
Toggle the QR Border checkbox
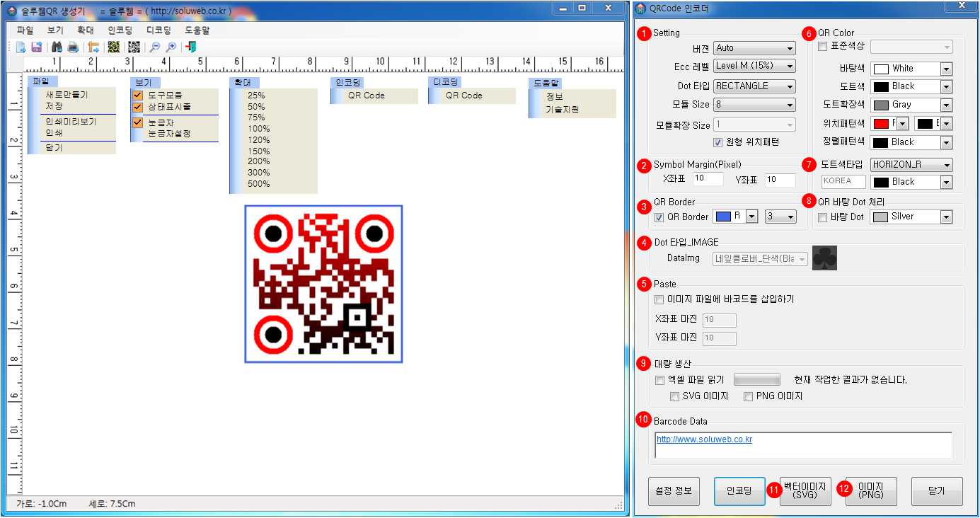pyautogui.click(x=659, y=217)
